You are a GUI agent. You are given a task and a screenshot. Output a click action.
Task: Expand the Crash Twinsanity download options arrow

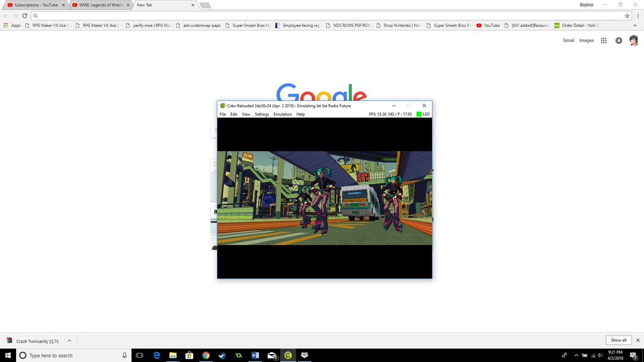(69, 341)
